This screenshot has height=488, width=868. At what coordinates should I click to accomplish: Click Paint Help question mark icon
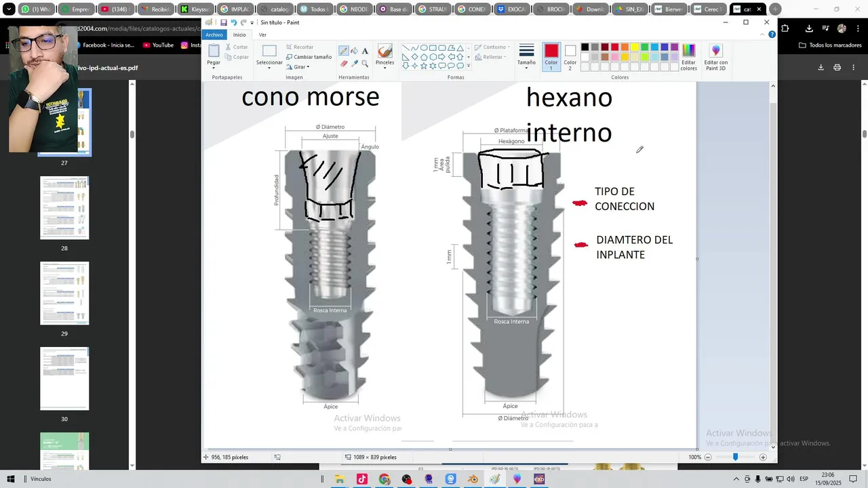(x=772, y=35)
